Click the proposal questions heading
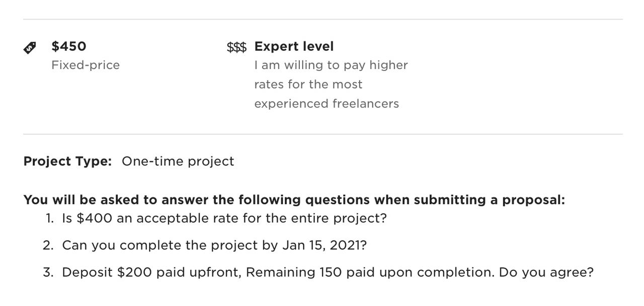Viewport: 644px width, 306px height. (x=294, y=200)
